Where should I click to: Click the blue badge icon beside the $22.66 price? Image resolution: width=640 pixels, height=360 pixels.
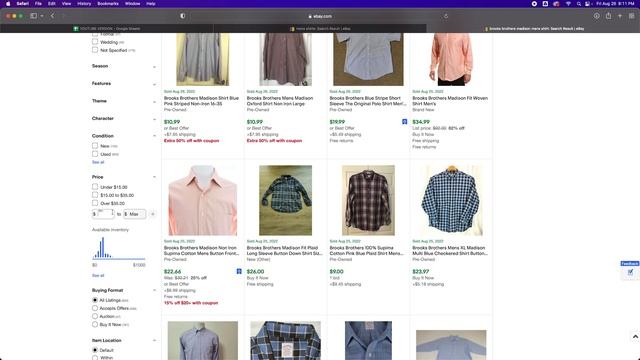tap(239, 271)
